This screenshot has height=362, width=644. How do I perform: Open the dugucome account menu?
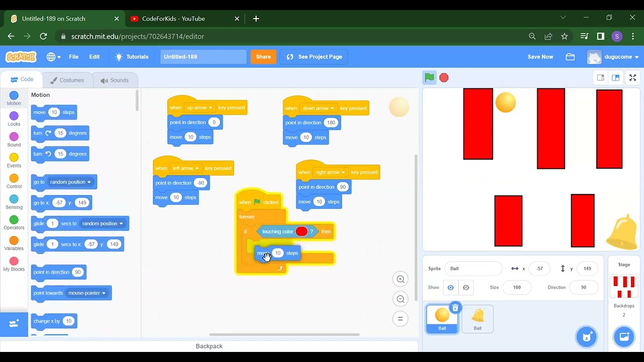613,57
